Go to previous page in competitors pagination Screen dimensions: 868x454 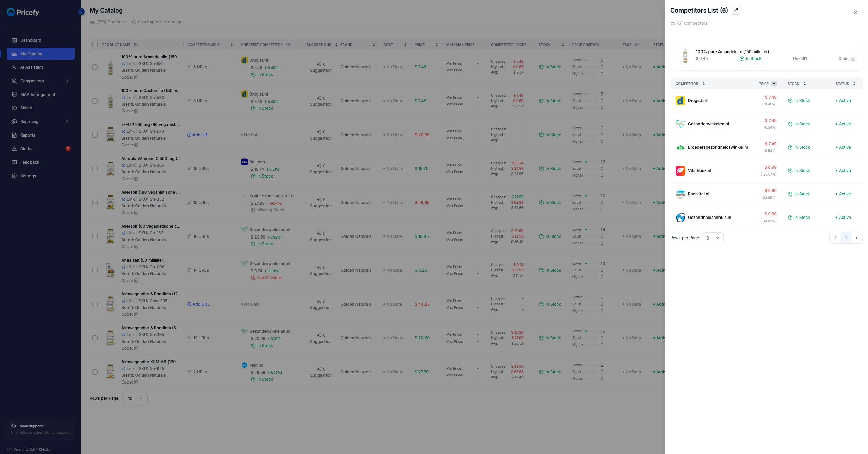coord(835,238)
